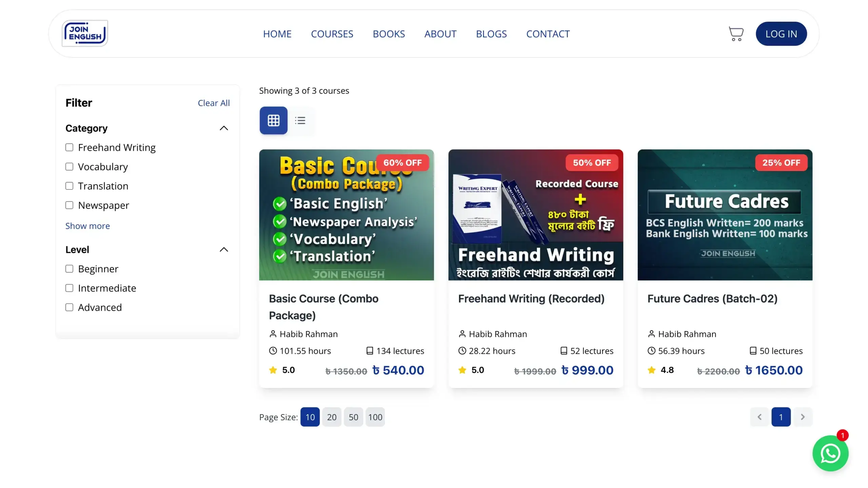Open the Freehand Writing course thumbnail
The image size is (868, 488).
click(535, 215)
